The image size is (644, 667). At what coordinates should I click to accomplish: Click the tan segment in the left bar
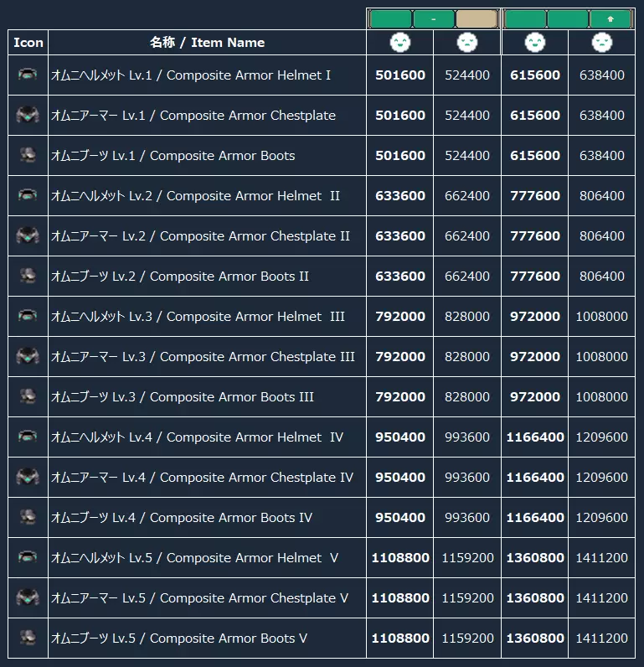click(477, 19)
